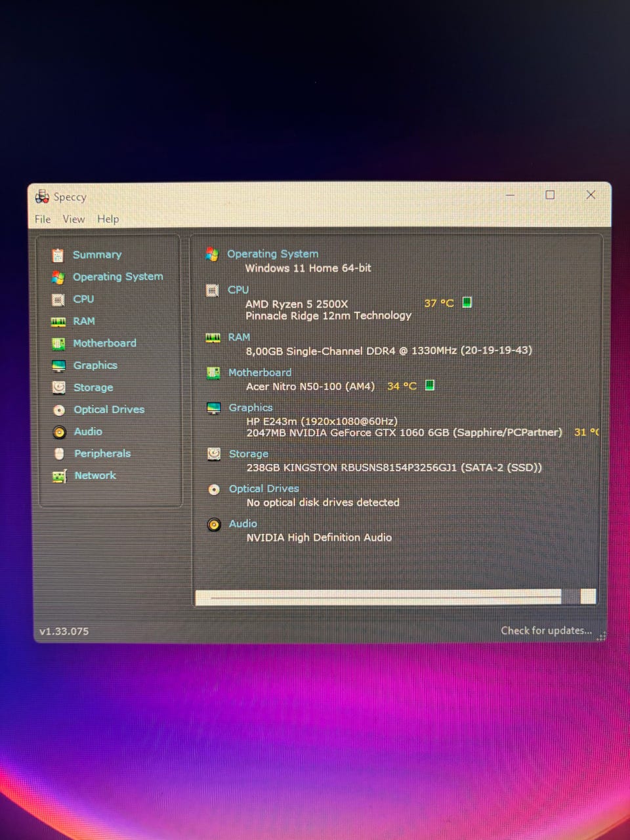Click the HP E243m monitor text

click(x=322, y=421)
